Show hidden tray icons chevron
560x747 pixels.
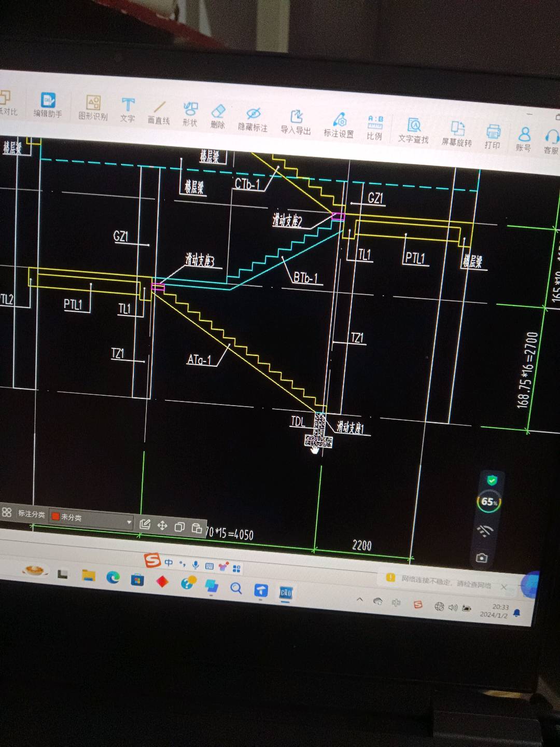point(360,599)
